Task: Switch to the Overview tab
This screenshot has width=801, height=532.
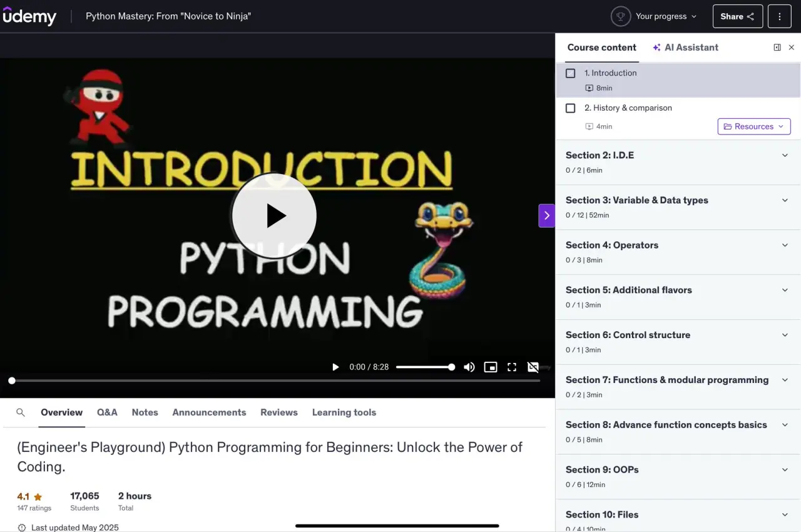Action: point(61,412)
